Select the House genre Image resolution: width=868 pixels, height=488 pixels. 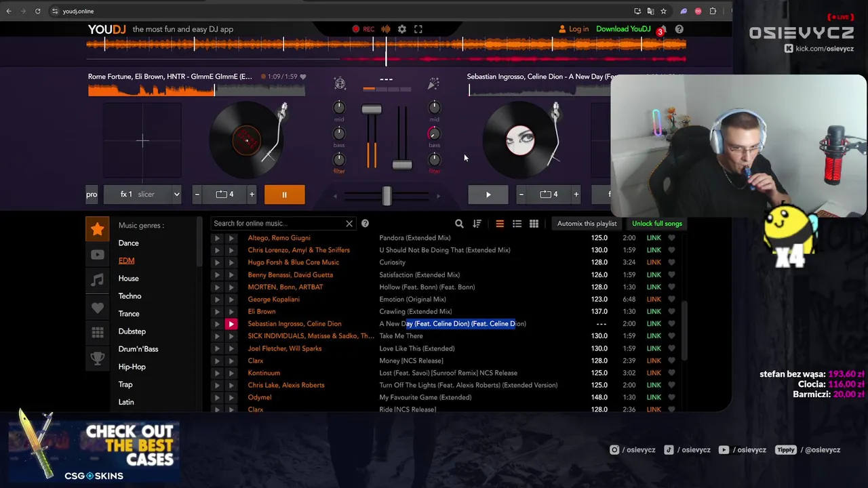pos(129,279)
